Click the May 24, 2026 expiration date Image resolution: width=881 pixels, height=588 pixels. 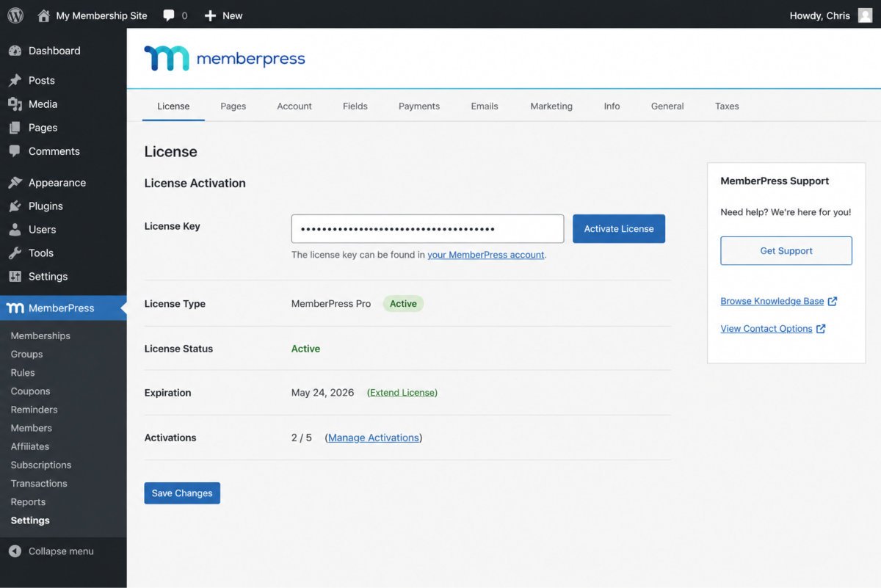tap(322, 393)
